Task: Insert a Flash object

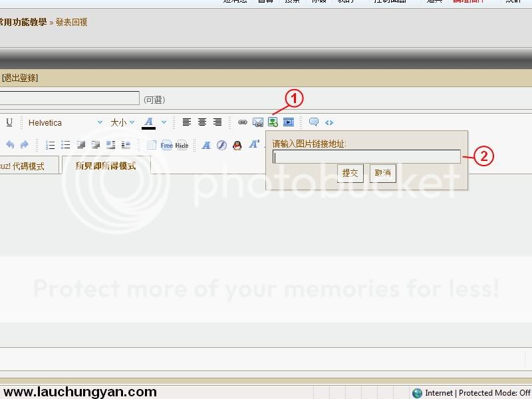Action: [222, 145]
